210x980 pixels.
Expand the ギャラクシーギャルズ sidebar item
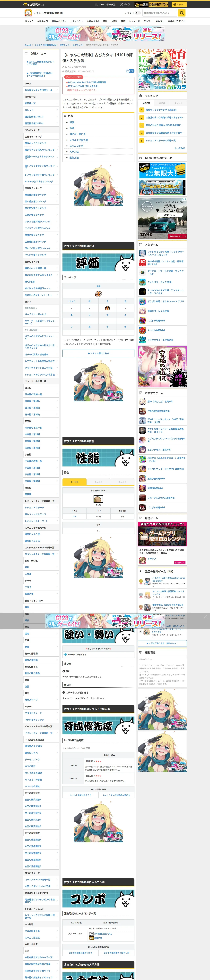tap(41, 314)
